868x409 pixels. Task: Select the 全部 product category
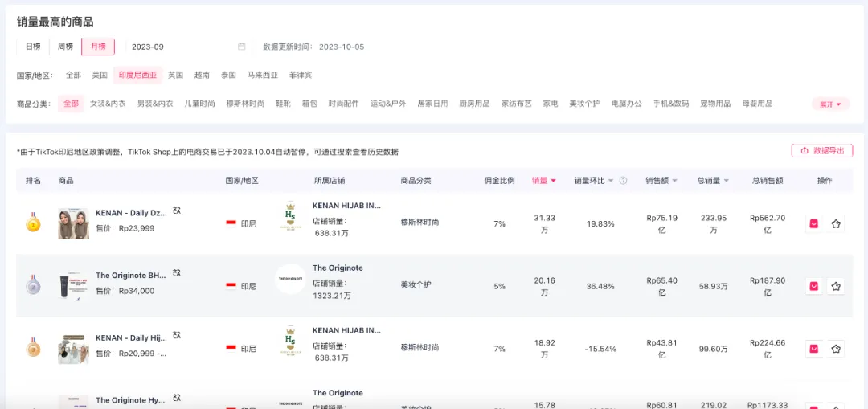[71, 104]
